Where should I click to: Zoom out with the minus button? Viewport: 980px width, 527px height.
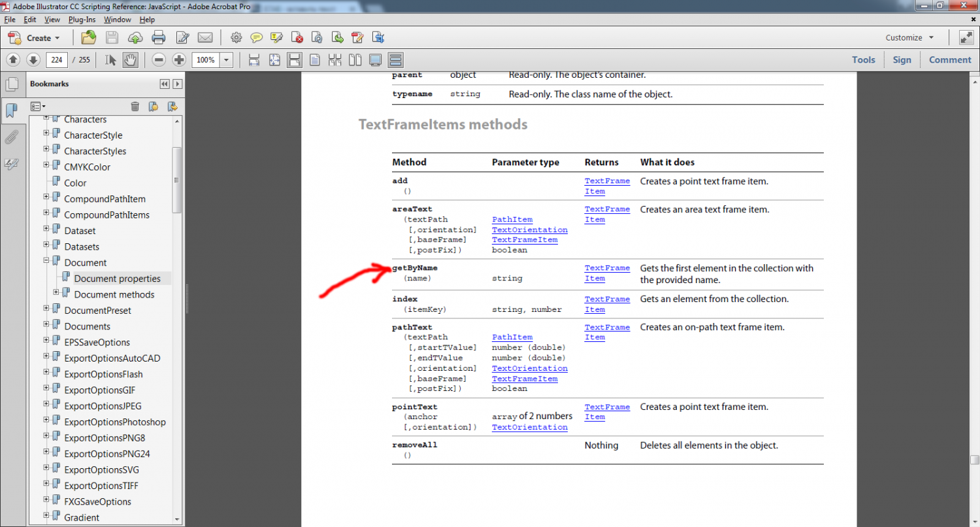[x=159, y=59]
